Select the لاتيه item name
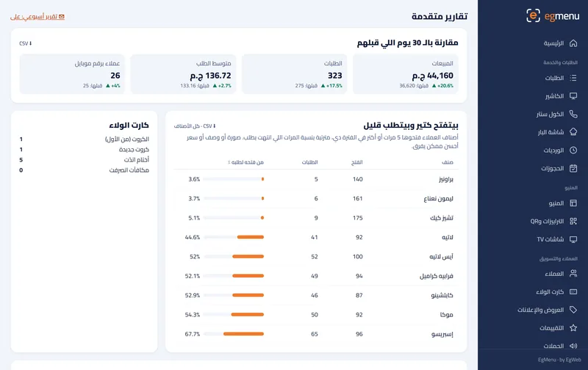This screenshot has height=370, width=588. [x=448, y=237]
